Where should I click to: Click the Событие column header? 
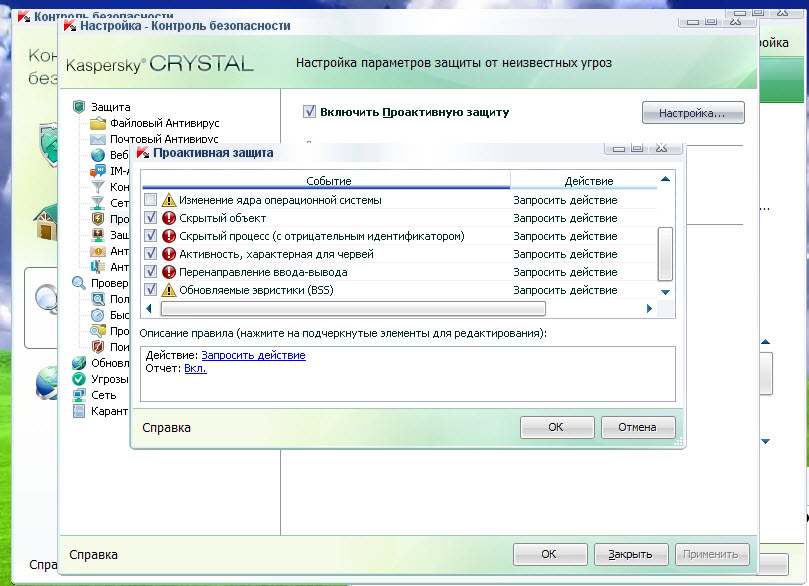pos(326,181)
